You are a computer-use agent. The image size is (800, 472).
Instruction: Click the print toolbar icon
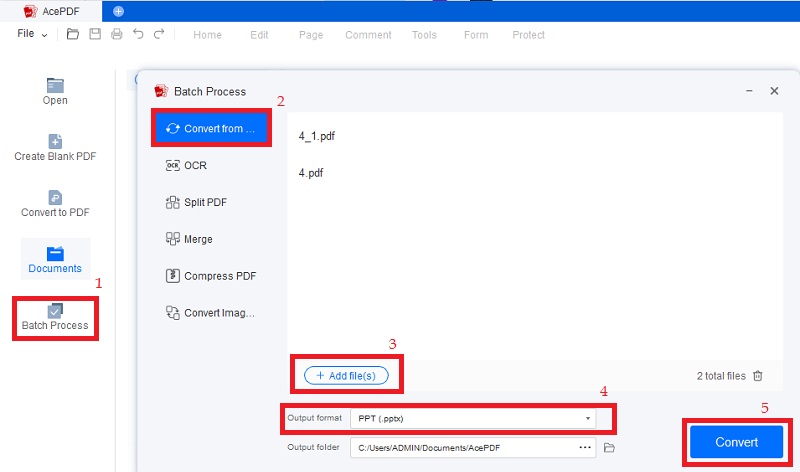[117, 34]
